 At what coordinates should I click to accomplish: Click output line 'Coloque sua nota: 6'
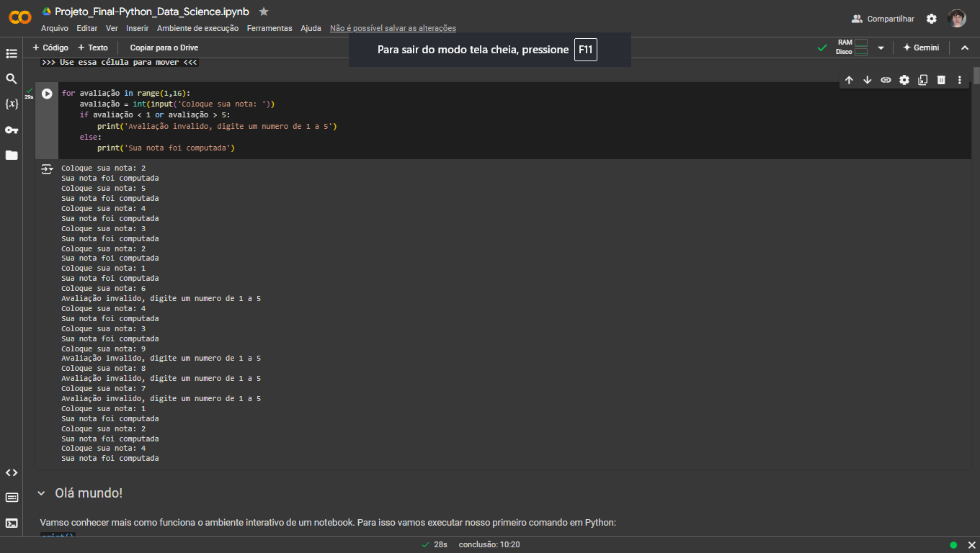[104, 288]
